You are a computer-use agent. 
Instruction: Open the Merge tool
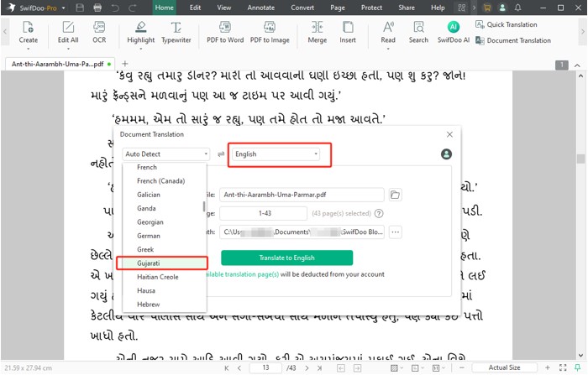click(x=318, y=33)
